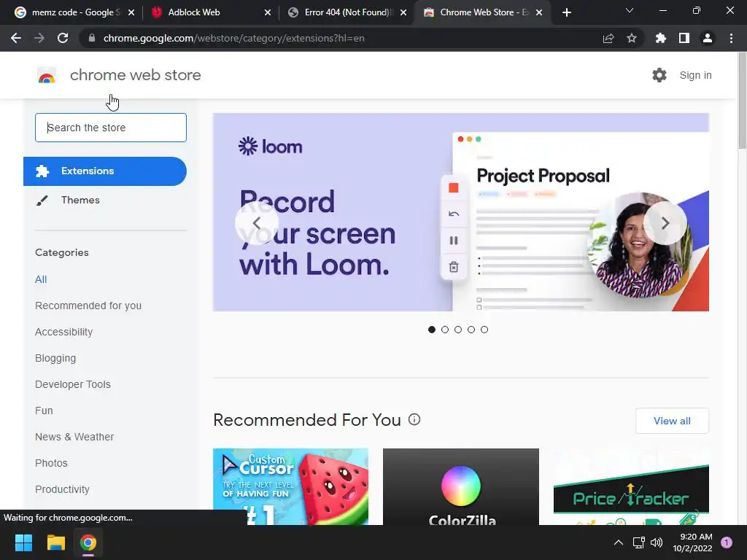Share this page icon in address bar
Screen dimensions: 747x560
tap(608, 38)
